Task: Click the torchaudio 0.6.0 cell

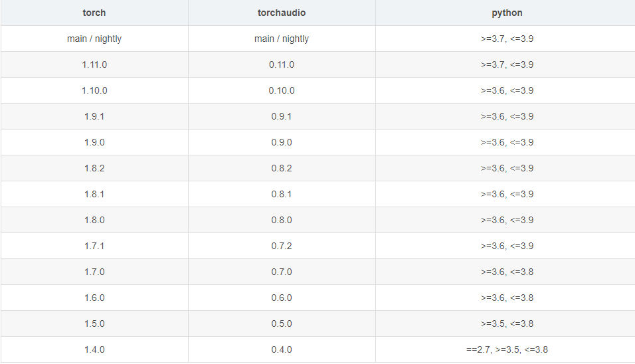Action: (x=282, y=298)
